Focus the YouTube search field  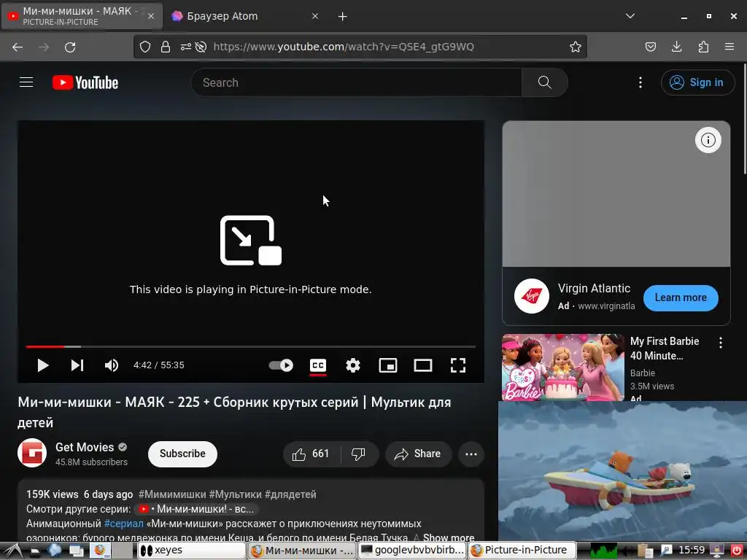[x=356, y=82]
